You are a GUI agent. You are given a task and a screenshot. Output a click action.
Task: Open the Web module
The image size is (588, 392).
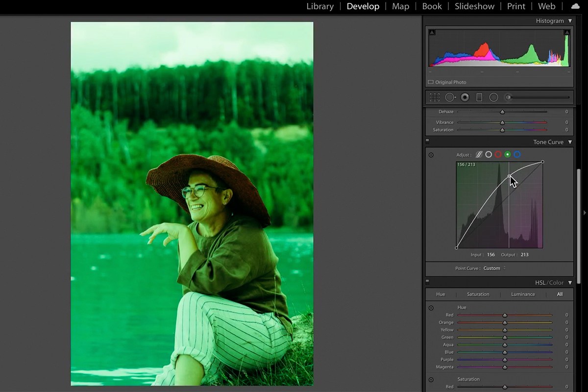546,6
